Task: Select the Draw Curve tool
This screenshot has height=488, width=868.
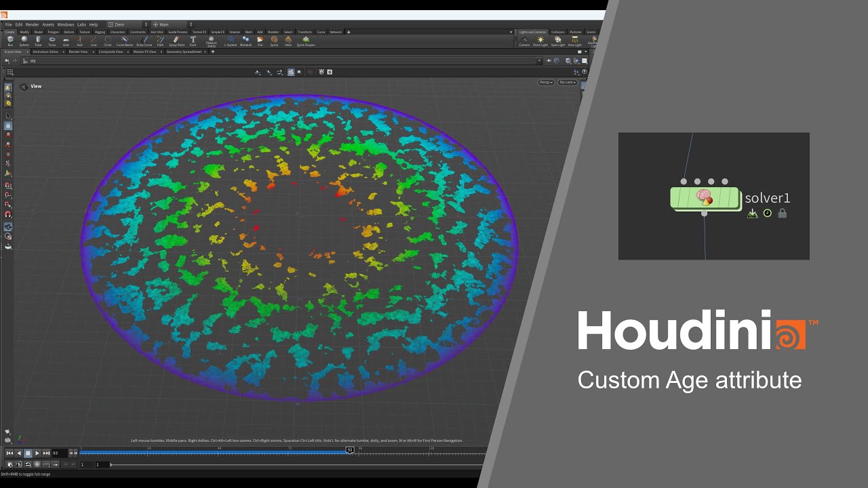Action: tap(144, 41)
